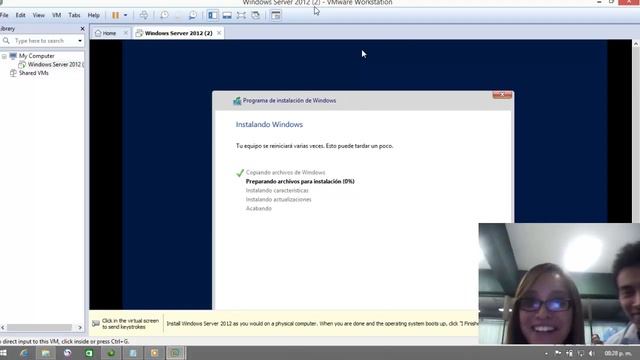Pause the virtual machine with toolbar pause icon
The height and width of the screenshot is (360, 640).
[x=116, y=16]
